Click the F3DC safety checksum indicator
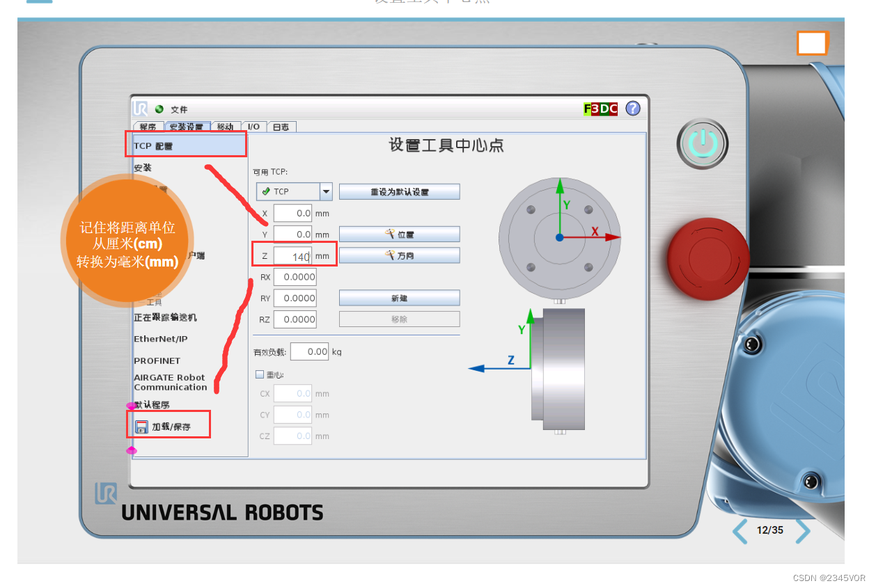876x588 pixels. [600, 109]
